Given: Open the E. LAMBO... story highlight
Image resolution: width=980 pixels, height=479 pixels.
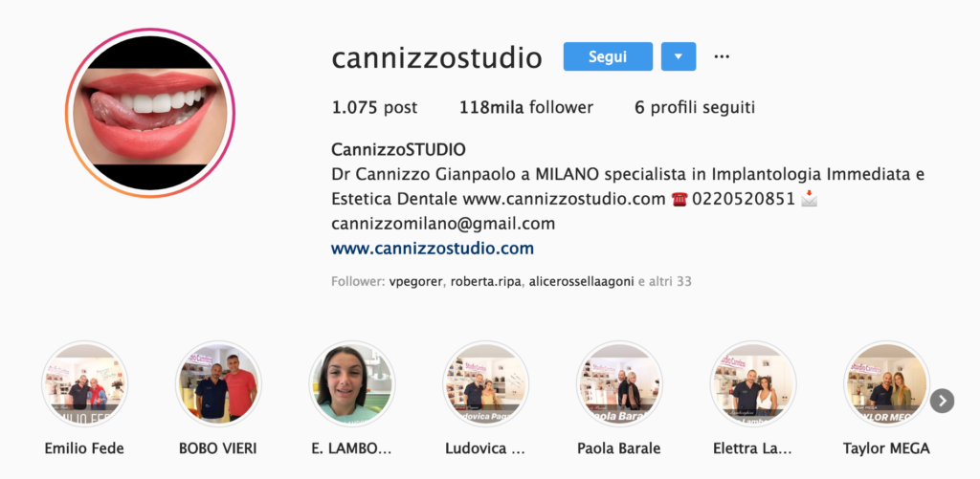Looking at the screenshot, I should [352, 383].
